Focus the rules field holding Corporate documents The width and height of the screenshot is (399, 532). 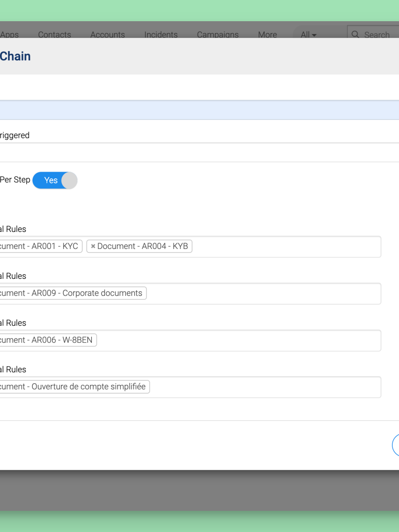[x=262, y=293]
